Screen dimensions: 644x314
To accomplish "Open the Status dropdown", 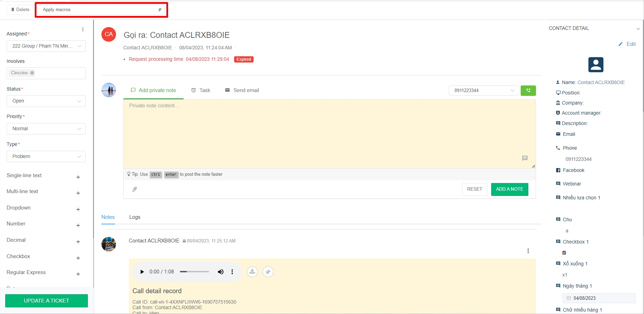I will [x=46, y=101].
